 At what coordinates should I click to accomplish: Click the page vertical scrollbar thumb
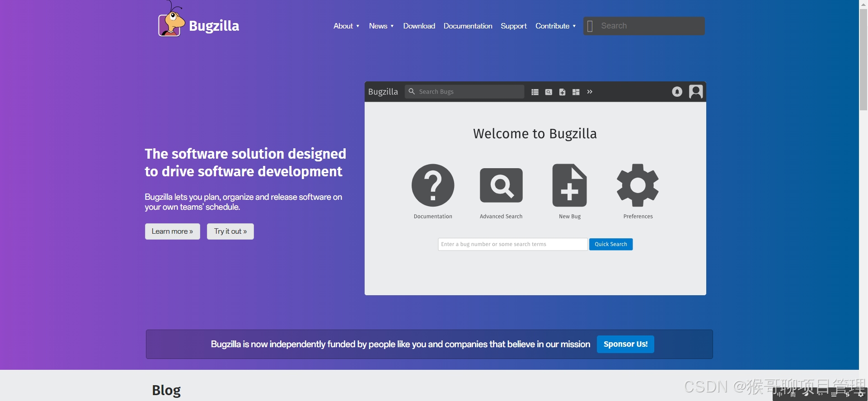coord(863,60)
